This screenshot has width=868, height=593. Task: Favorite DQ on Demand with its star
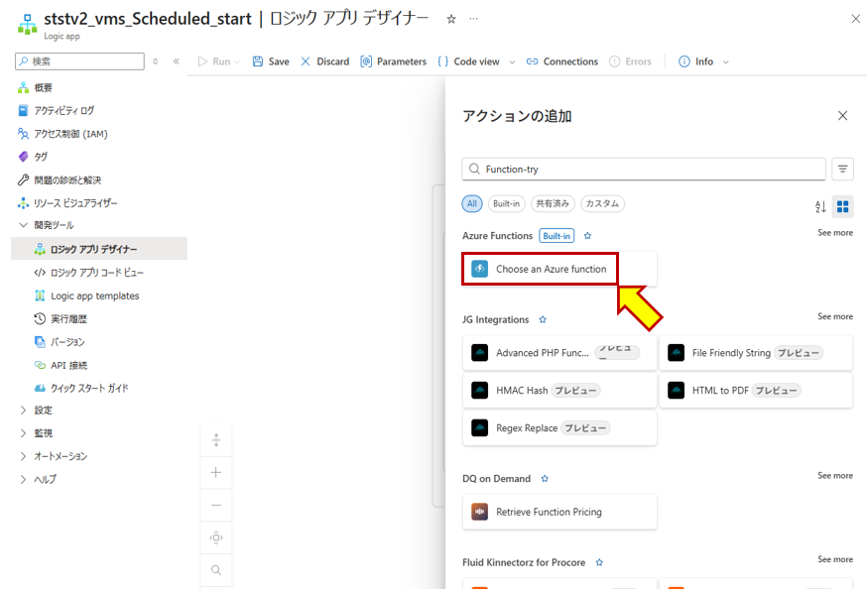pyautogui.click(x=545, y=479)
